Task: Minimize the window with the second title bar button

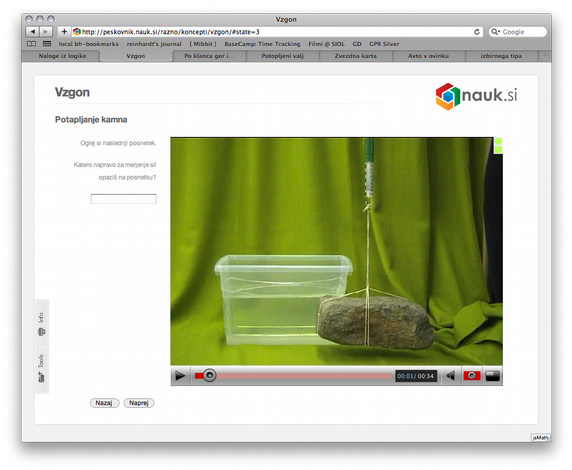Action: [40, 19]
